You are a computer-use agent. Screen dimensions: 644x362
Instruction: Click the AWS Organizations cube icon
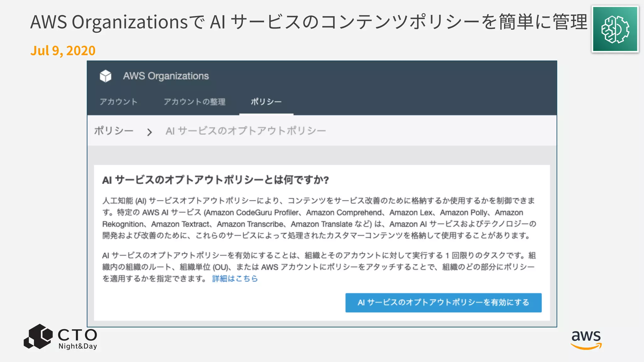[106, 76]
